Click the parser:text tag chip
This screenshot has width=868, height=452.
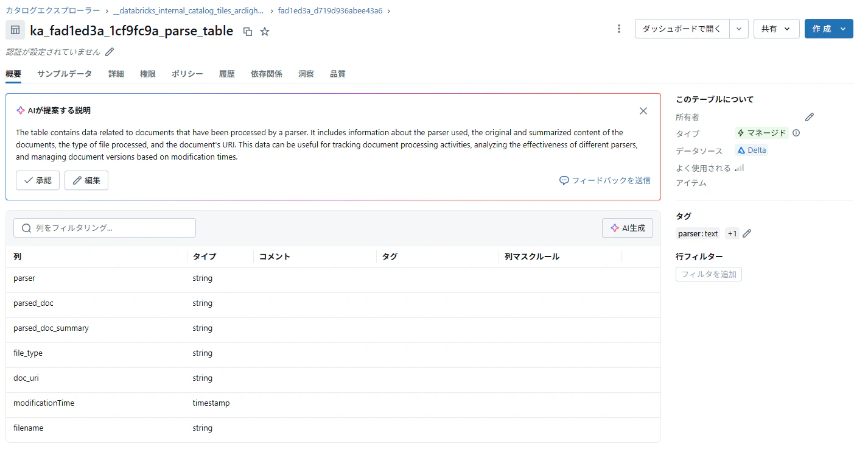point(698,233)
